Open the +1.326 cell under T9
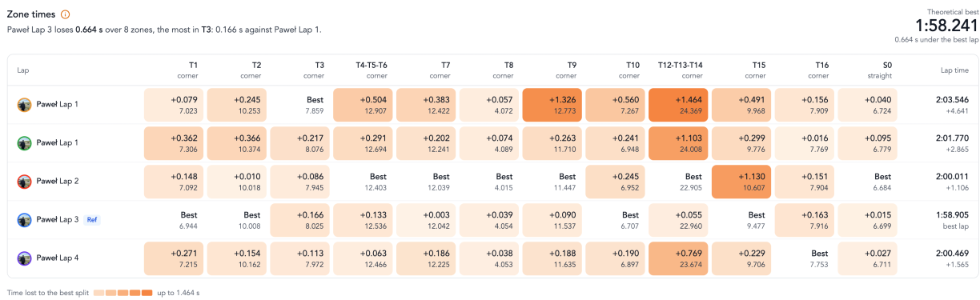Viewport: 980px width, 300px height. [x=552, y=104]
